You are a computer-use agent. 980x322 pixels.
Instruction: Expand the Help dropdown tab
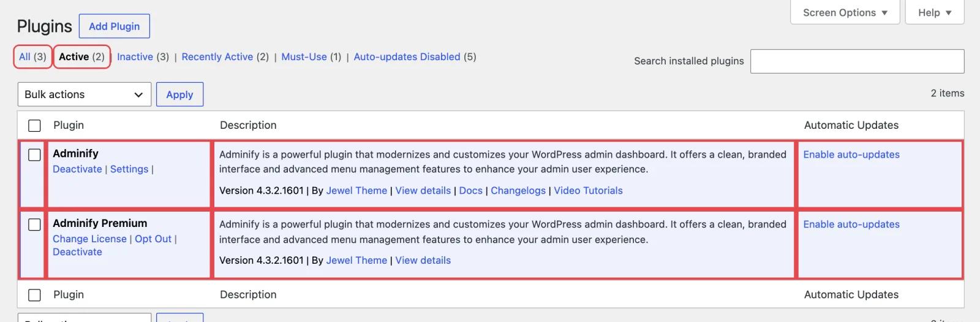935,12
